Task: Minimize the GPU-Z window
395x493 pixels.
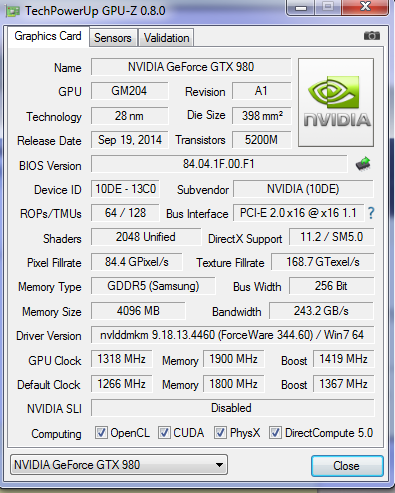Action: [x=301, y=7]
